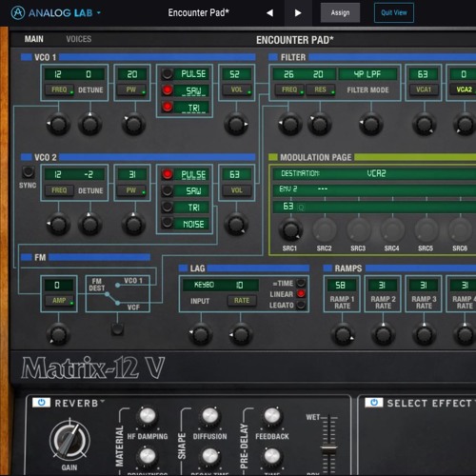Image resolution: width=476 pixels, height=476 pixels.
Task: Click the RAMP 2 RATE knob
Action: pyautogui.click(x=383, y=334)
